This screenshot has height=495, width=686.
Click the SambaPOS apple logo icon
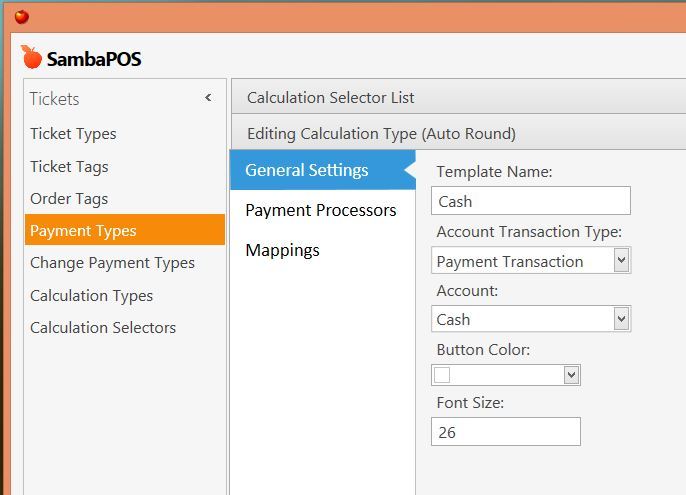(x=31, y=57)
